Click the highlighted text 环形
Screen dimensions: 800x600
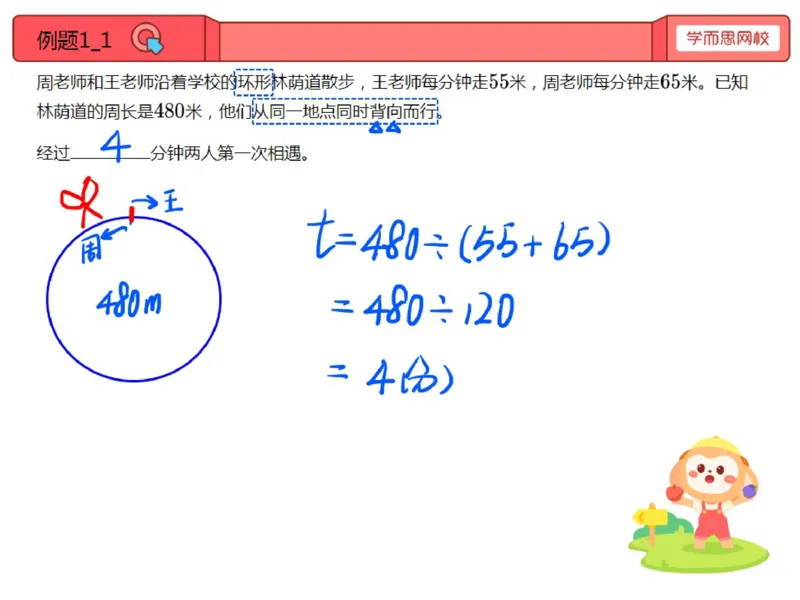pos(254,82)
